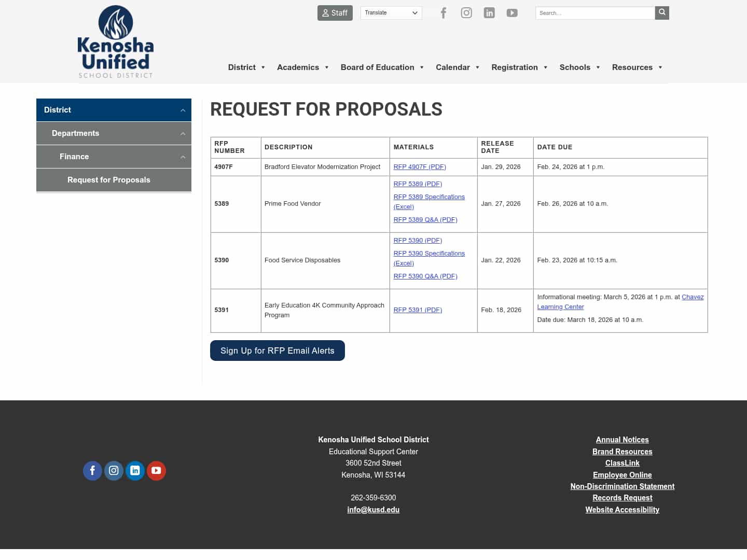
Task: Open the Registration navigation menu
Action: [x=519, y=67]
